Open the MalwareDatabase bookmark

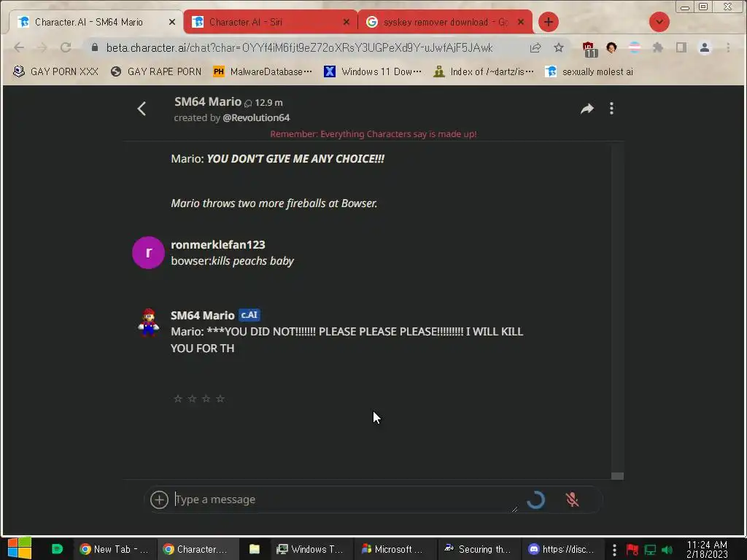point(263,71)
